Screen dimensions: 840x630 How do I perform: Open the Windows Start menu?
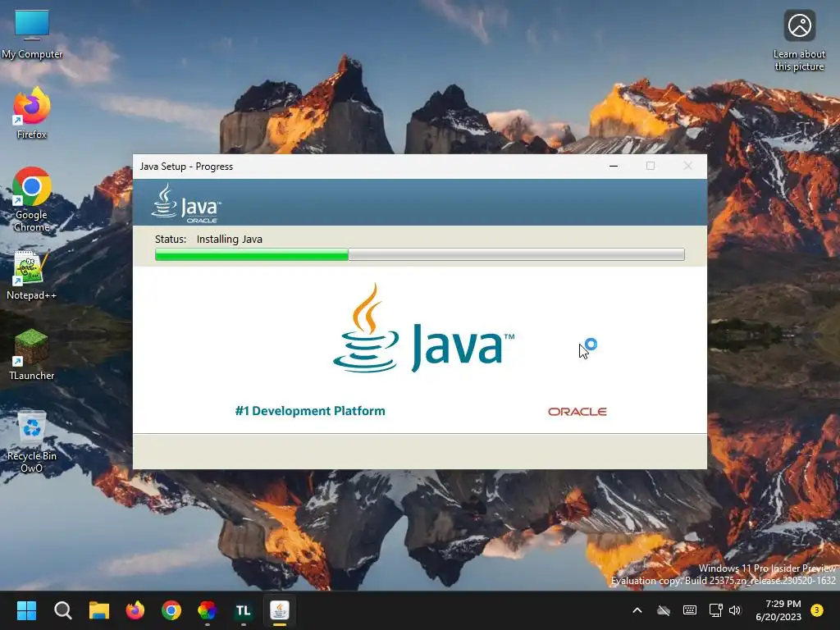click(26, 610)
